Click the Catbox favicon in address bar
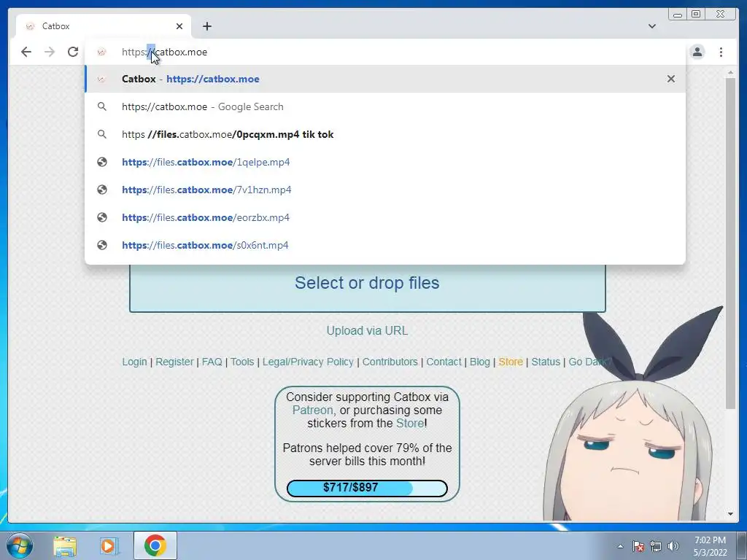The width and height of the screenshot is (747, 560). point(101,52)
